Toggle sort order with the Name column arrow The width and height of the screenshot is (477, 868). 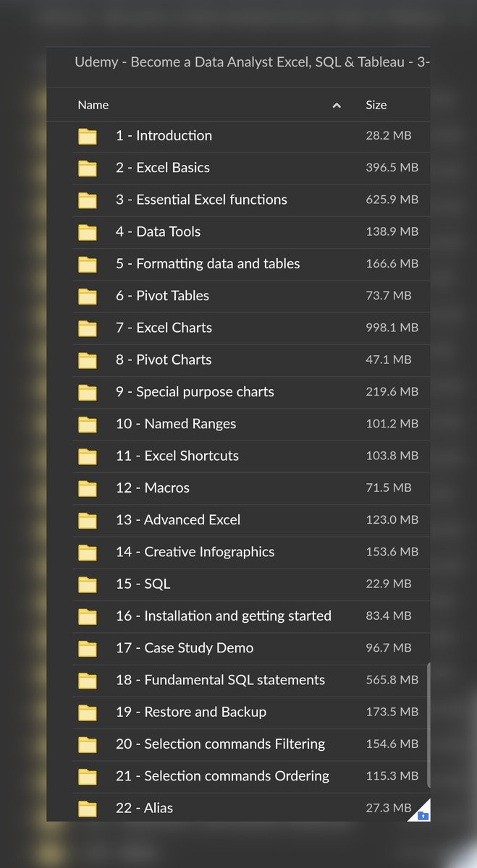click(337, 106)
